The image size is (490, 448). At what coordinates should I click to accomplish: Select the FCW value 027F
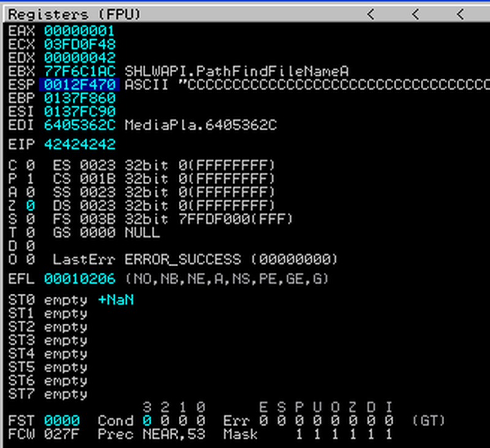point(62,435)
